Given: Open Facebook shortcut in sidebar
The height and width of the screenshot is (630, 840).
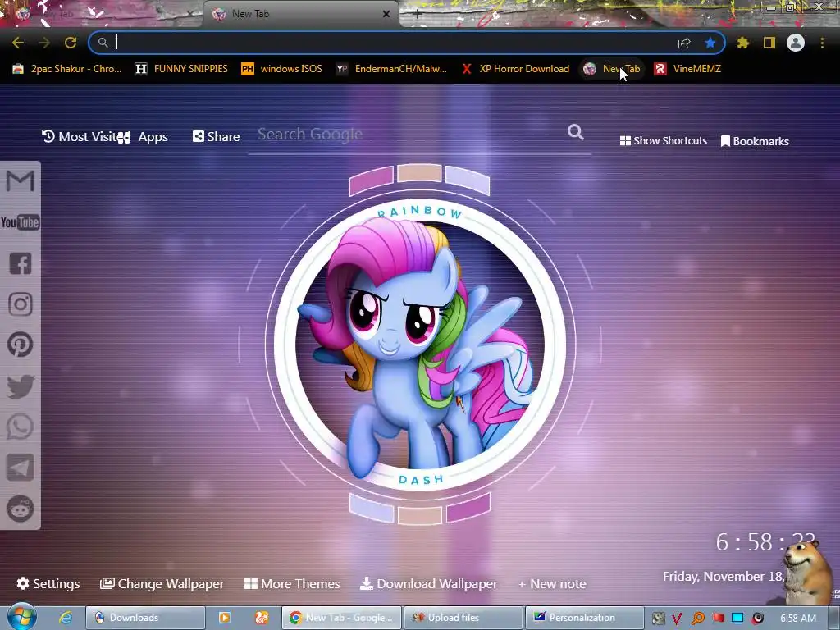Looking at the screenshot, I should pyautogui.click(x=21, y=263).
